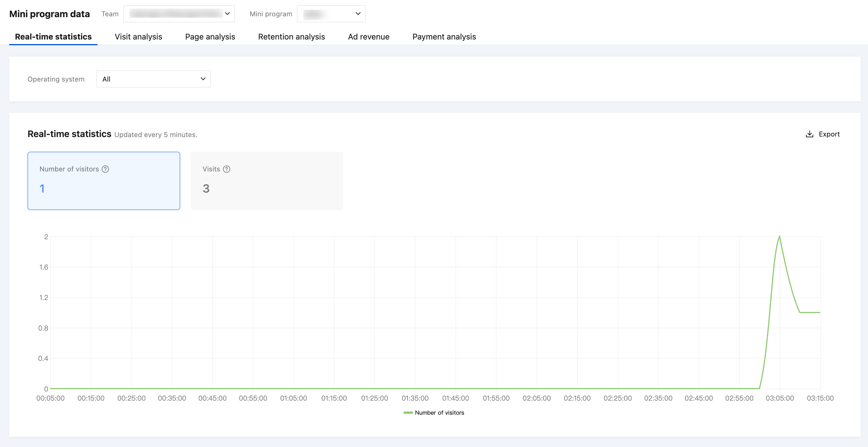
Task: Switch to the Visit analysis tab
Action: (138, 37)
